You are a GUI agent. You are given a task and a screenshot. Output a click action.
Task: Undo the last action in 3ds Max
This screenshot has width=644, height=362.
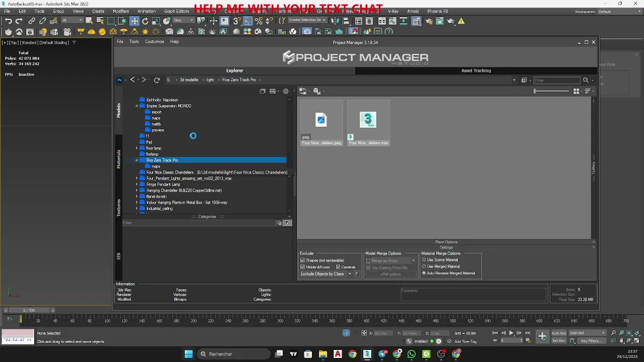pyautogui.click(x=9, y=21)
